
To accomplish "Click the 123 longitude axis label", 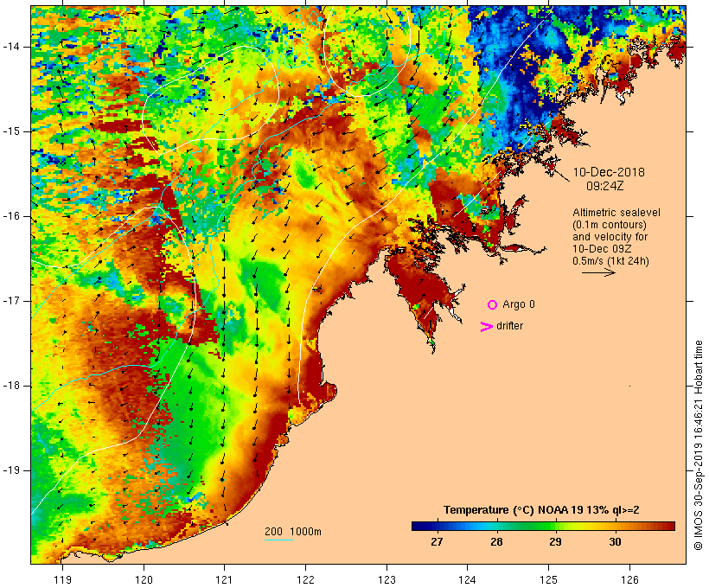I will click(386, 580).
